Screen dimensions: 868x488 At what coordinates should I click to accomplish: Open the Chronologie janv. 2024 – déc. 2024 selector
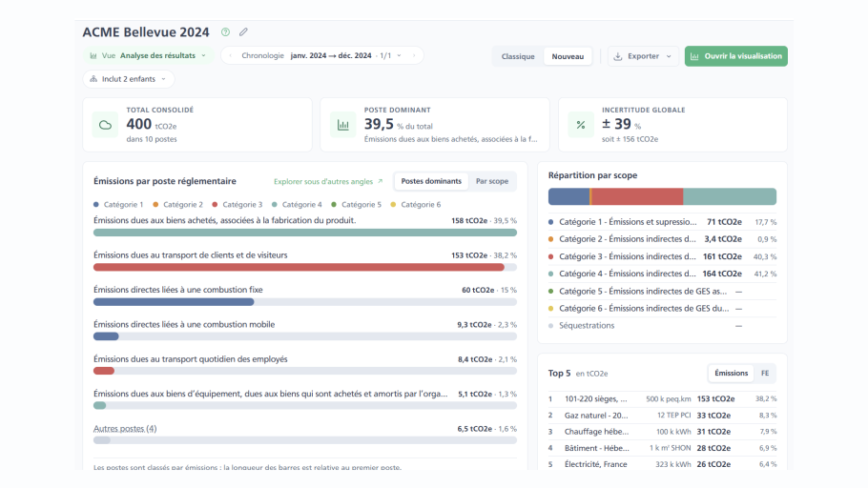(x=321, y=56)
